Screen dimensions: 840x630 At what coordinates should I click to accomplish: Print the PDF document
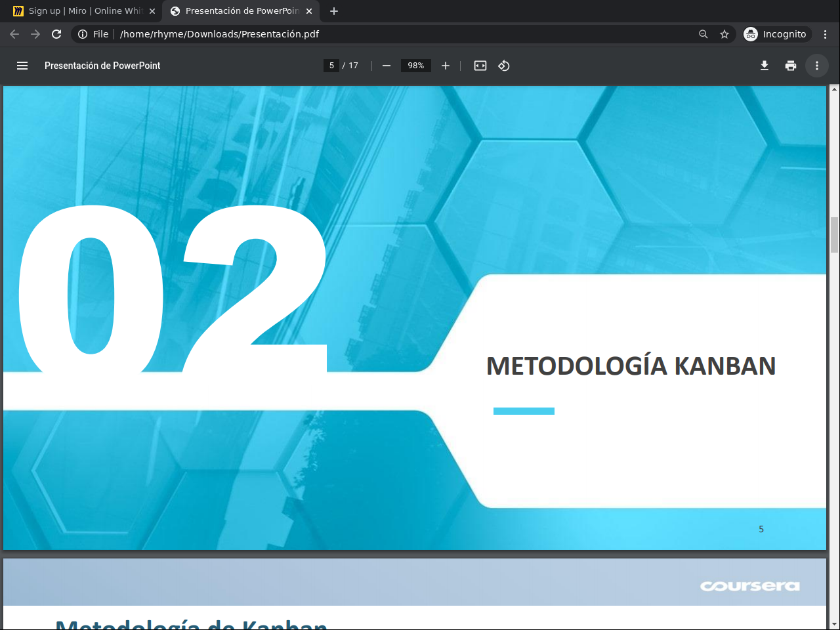coord(791,66)
